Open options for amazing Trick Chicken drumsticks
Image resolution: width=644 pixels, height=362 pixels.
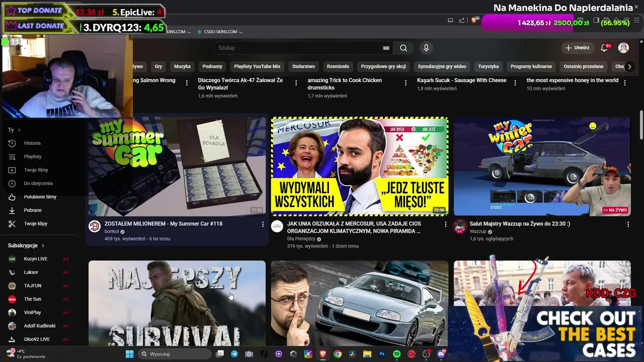(406, 83)
